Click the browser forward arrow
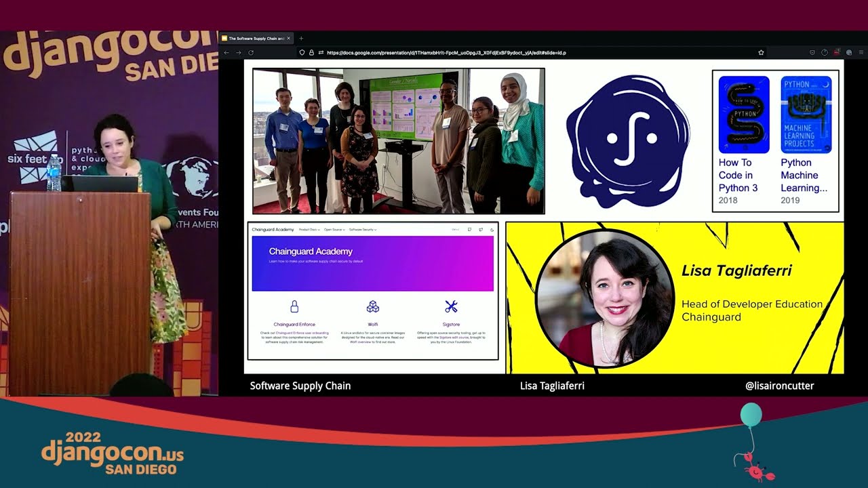Viewport: 868px width, 488px height. (239, 52)
